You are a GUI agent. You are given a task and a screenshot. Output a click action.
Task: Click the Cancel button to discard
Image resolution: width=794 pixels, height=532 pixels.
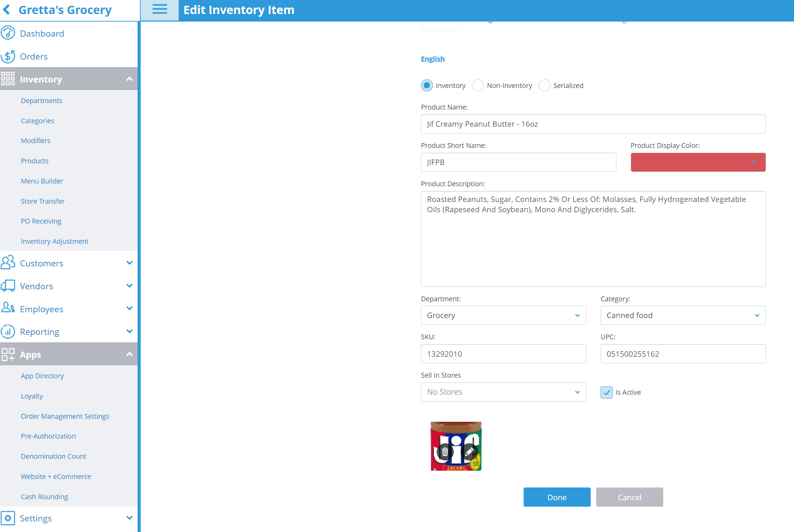pos(629,497)
